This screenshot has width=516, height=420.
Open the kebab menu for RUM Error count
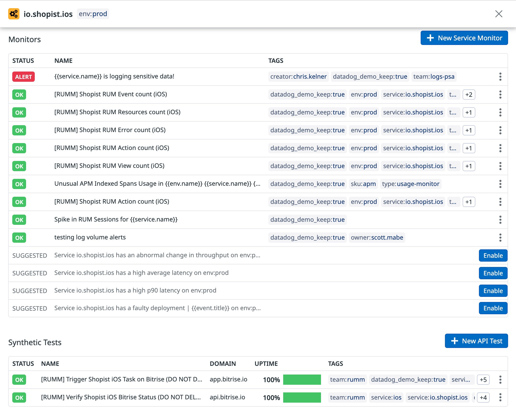click(500, 130)
